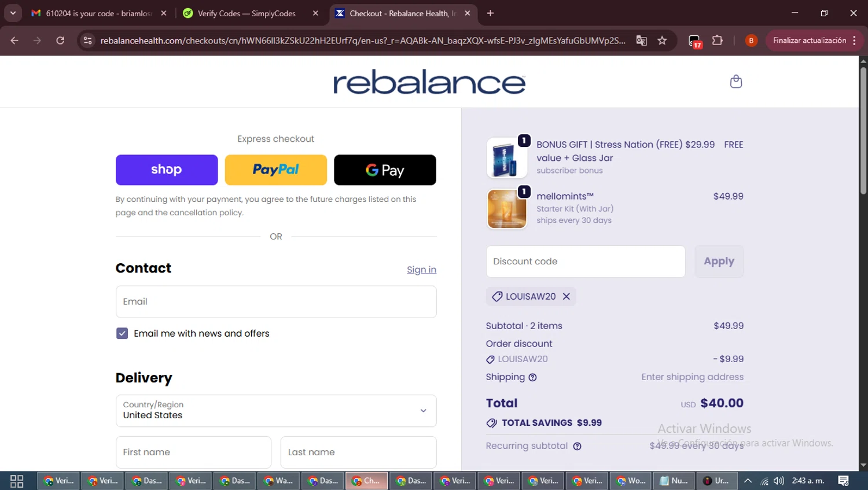The height and width of the screenshot is (490, 868).
Task: Open the extensions puzzle icon
Action: (x=718, y=40)
